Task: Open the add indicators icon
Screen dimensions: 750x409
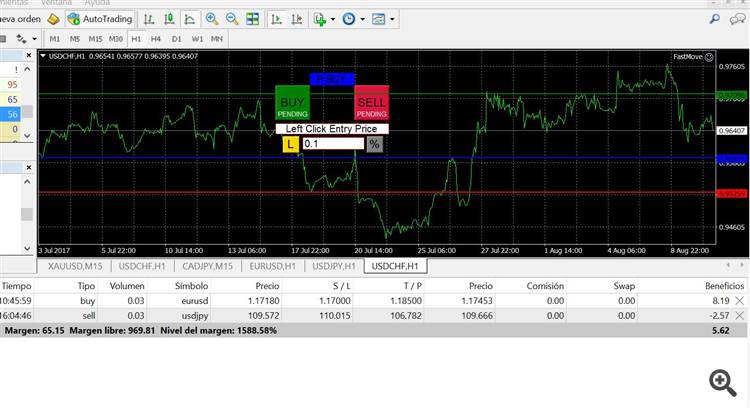Action: pyautogui.click(x=320, y=19)
